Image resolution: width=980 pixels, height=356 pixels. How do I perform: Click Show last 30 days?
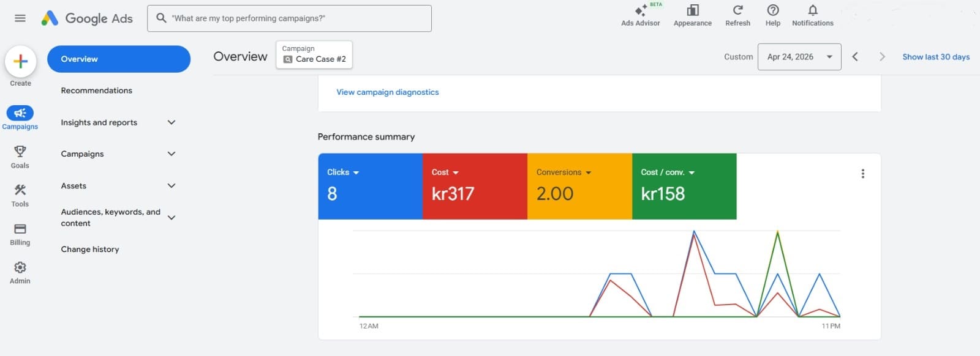(936, 57)
